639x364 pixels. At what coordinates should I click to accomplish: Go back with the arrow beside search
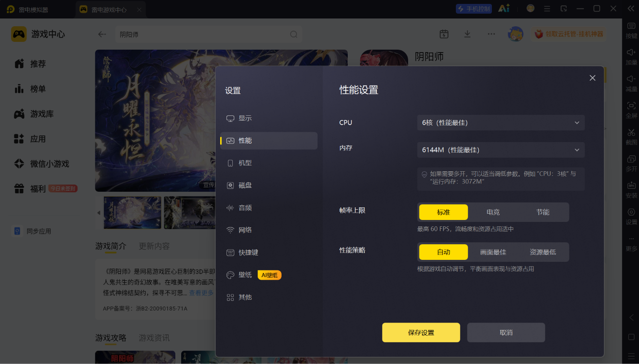pyautogui.click(x=102, y=35)
